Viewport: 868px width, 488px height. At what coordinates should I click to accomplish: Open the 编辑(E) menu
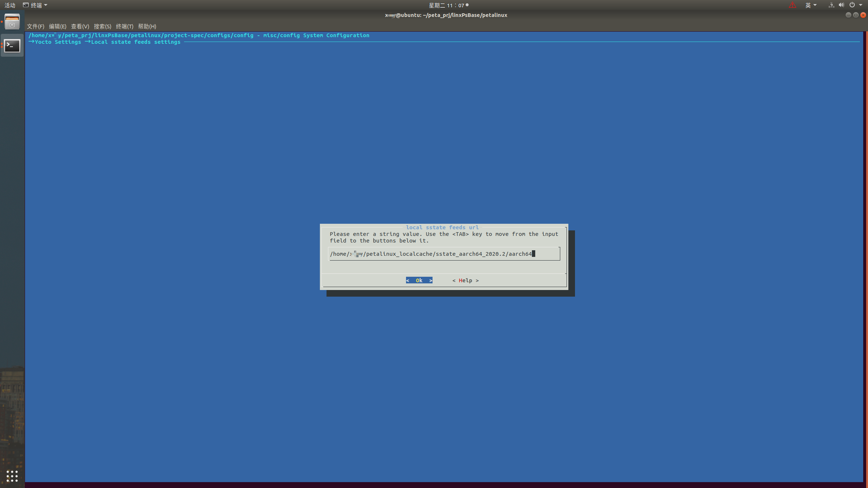tap(57, 26)
